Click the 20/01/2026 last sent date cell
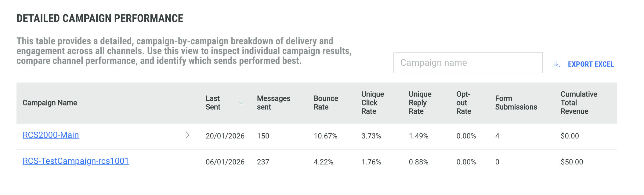This screenshot has width=644, height=195. [x=225, y=136]
